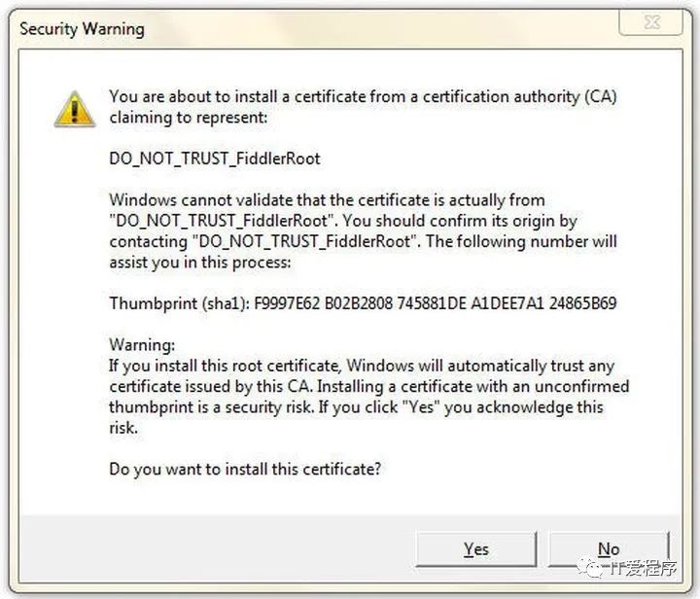
Task: Click the standalone DO_NOT_TRUST_FiddlerRoot certificate name
Action: [215, 159]
